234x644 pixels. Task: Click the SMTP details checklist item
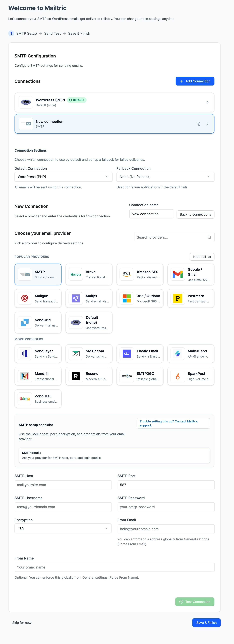click(x=114, y=455)
